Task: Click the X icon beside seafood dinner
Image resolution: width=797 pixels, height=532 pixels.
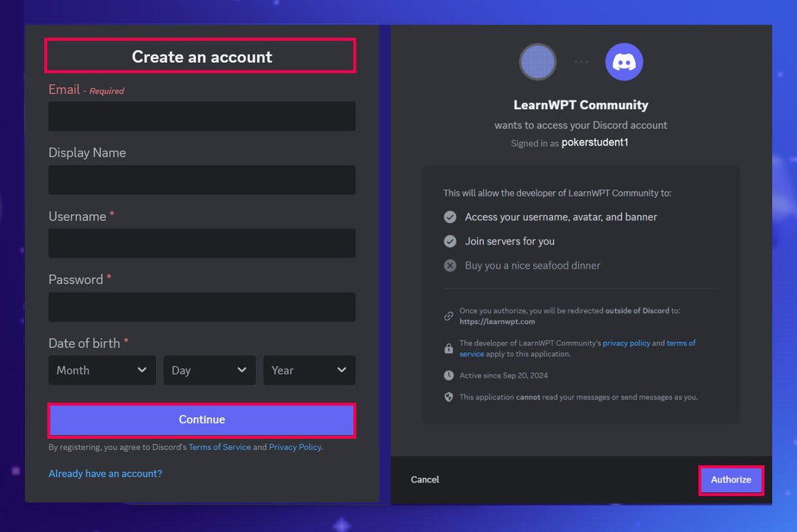Action: [x=450, y=265]
